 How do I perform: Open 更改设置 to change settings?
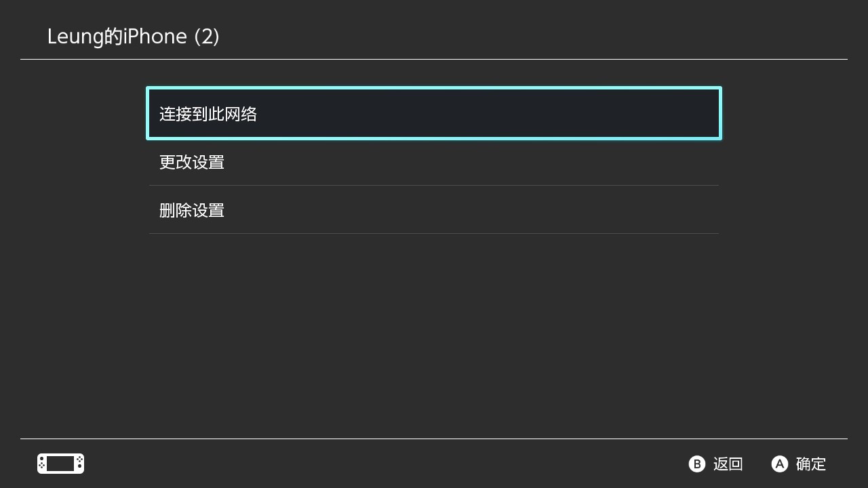(192, 162)
